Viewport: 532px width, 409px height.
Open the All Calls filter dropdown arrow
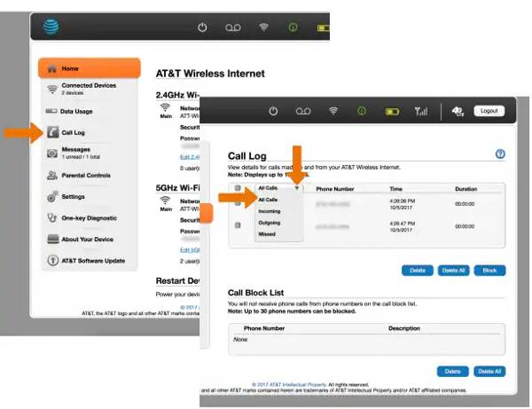(297, 188)
